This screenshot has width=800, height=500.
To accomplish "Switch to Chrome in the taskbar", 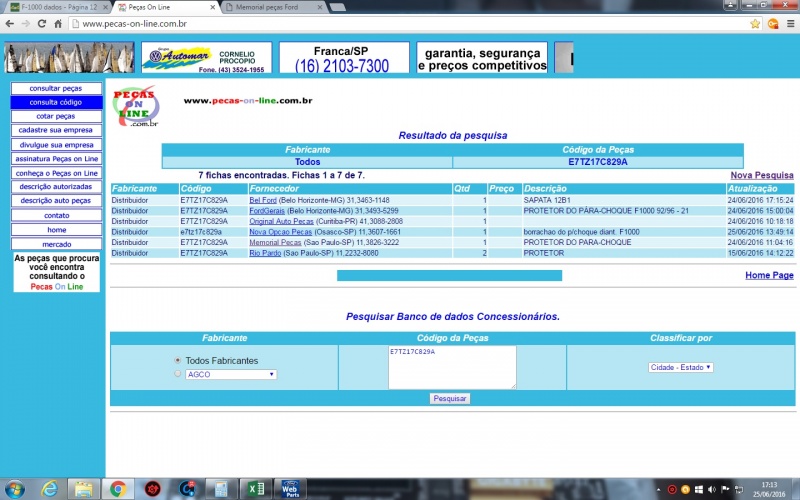I will (x=118, y=489).
